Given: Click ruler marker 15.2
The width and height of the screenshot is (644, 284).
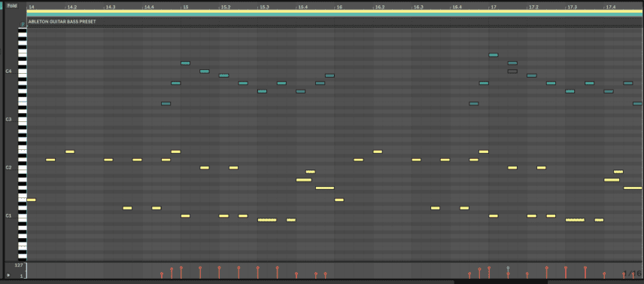Looking at the screenshot, I should pyautogui.click(x=226, y=7).
